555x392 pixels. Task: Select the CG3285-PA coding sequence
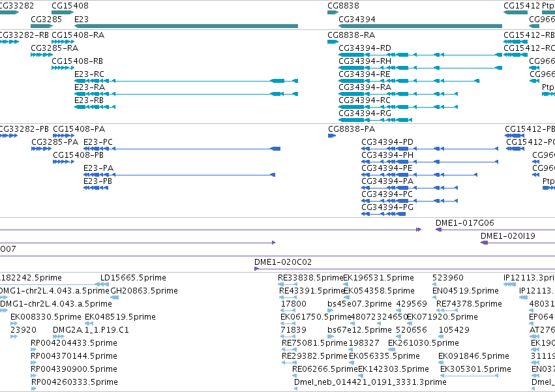click(41, 149)
